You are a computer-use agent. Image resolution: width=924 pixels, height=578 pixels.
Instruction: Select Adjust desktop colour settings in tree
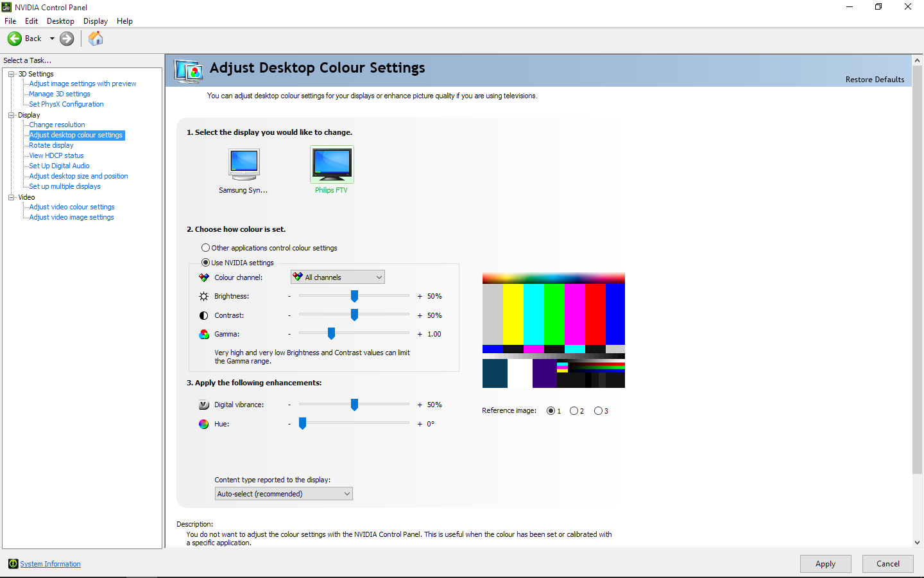point(76,135)
